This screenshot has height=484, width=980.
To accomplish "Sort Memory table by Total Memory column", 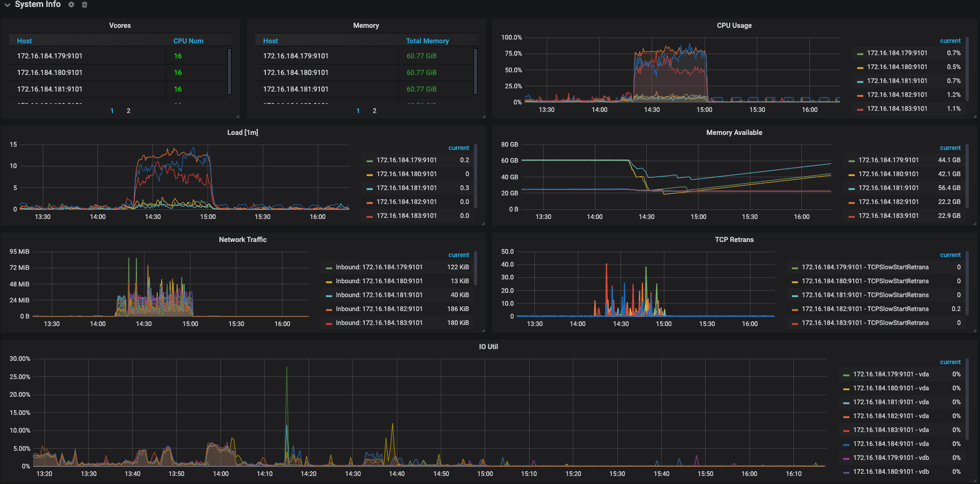I will [427, 41].
